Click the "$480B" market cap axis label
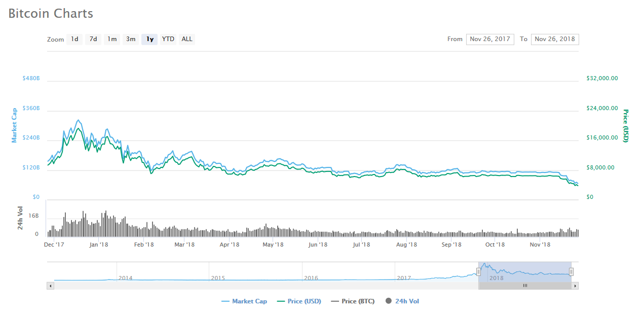 tap(31, 79)
